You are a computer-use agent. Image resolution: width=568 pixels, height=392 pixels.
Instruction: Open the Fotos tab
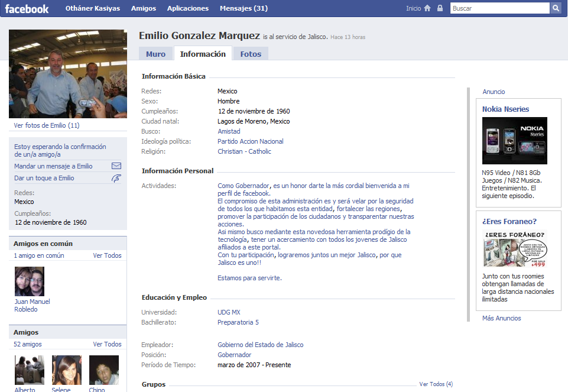click(x=251, y=53)
